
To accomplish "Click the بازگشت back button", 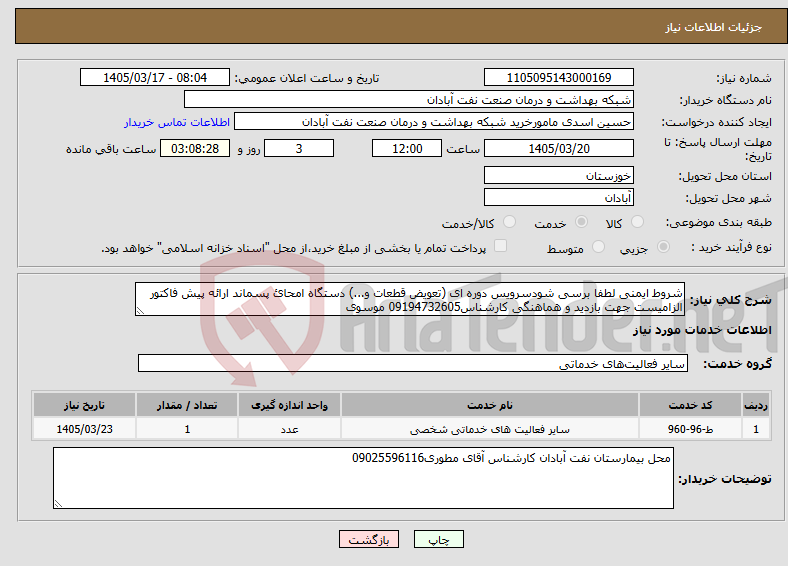I will coord(369,539).
